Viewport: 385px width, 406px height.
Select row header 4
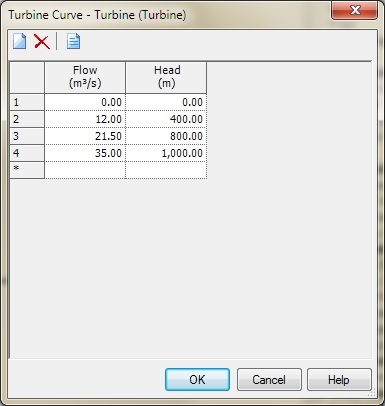pos(27,153)
